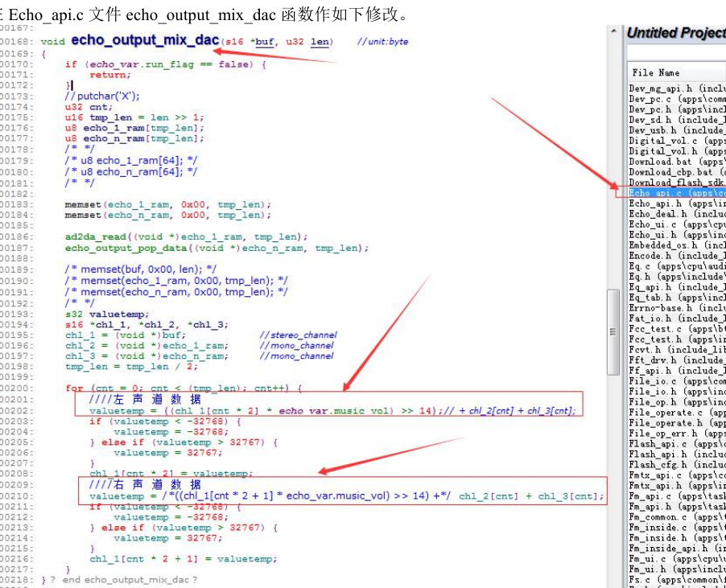Click the echo_output_pop_data call line
This screenshot has height=588, width=726.
217,248
